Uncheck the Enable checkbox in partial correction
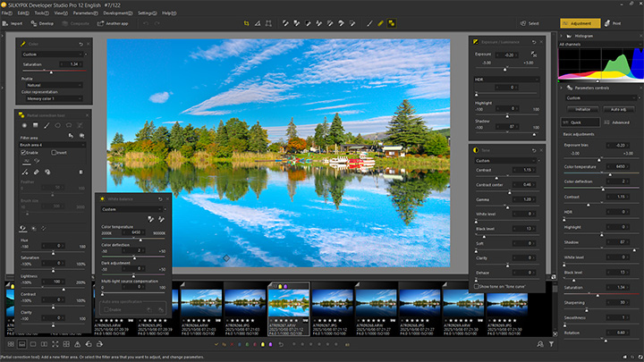Viewport: 644px width, 362px height. click(x=24, y=153)
